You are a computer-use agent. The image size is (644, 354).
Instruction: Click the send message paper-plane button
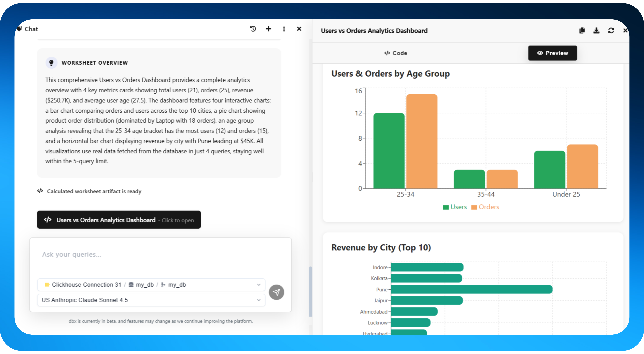pos(276,292)
